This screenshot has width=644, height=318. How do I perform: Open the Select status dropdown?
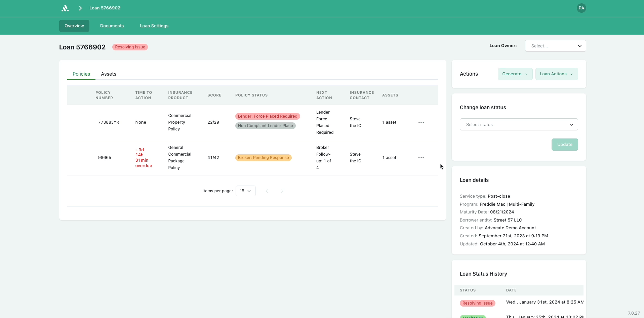(519, 125)
